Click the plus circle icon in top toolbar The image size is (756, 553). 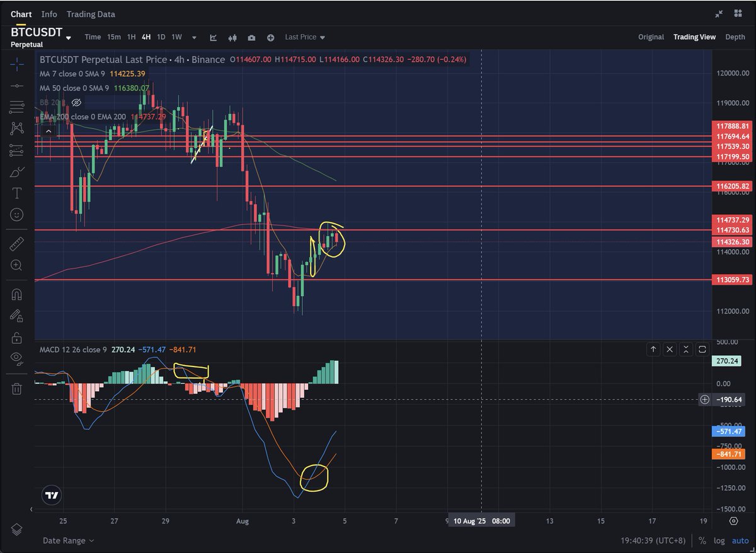pyautogui.click(x=271, y=37)
